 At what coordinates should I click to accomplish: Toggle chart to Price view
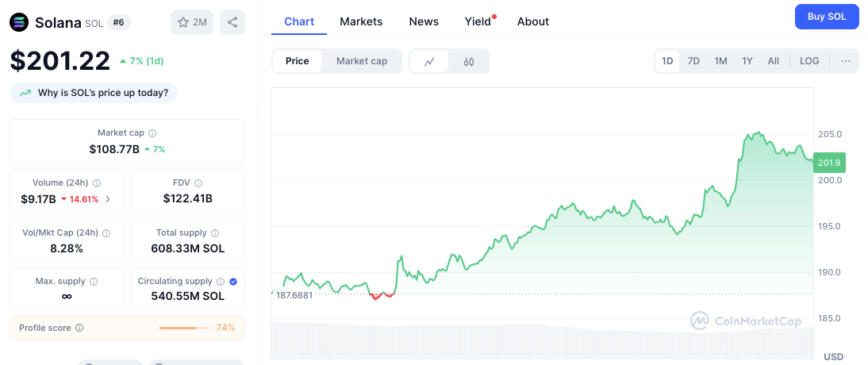coord(298,61)
